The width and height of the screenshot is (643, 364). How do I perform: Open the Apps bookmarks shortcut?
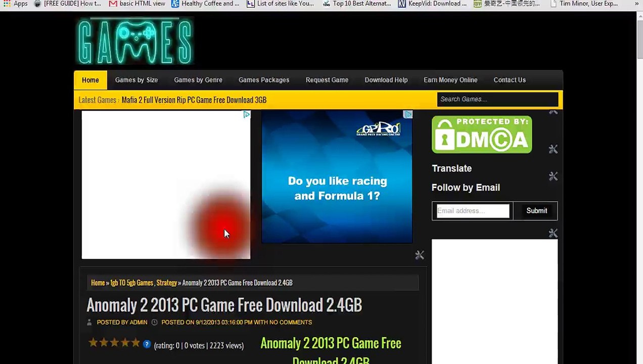[x=15, y=4]
